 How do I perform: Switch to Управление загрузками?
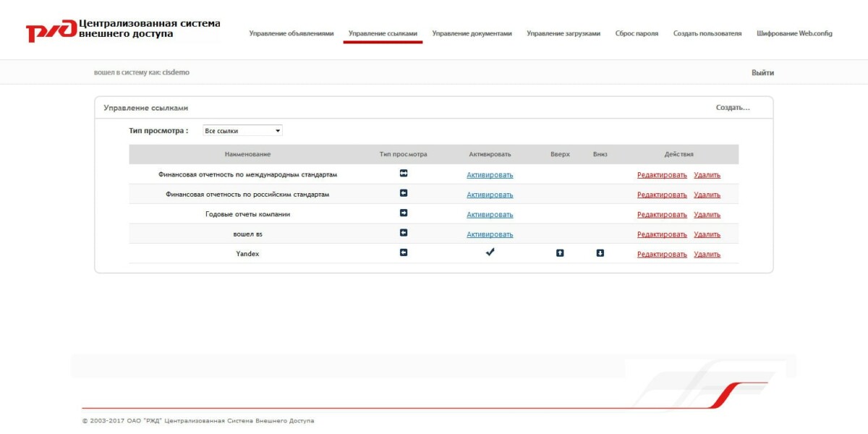pyautogui.click(x=564, y=33)
